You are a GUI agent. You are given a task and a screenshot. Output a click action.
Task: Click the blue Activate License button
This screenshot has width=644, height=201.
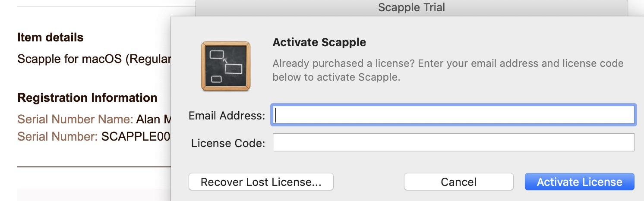pyautogui.click(x=579, y=182)
